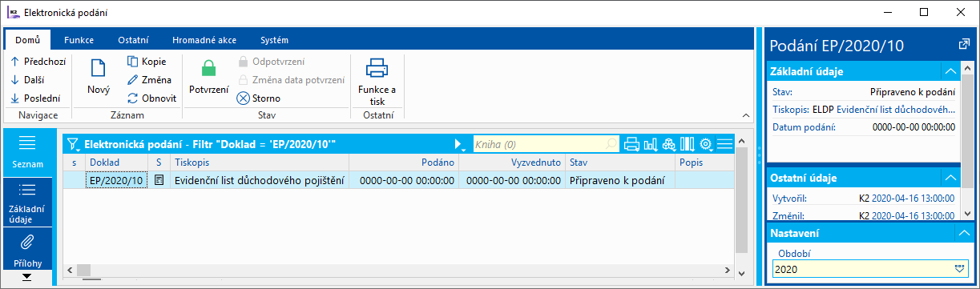Image resolution: width=980 pixels, height=289 pixels.
Task: Click the Vyzvednuto column header
Action: [512, 163]
